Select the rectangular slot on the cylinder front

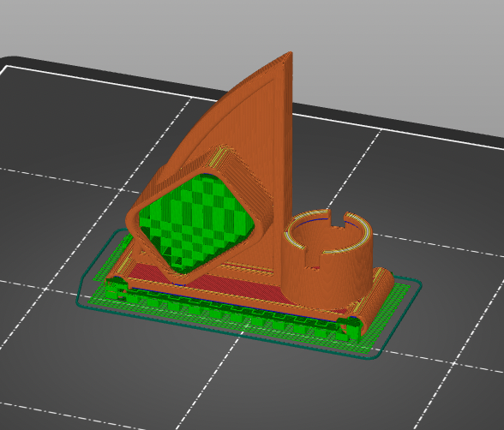coord(312,258)
